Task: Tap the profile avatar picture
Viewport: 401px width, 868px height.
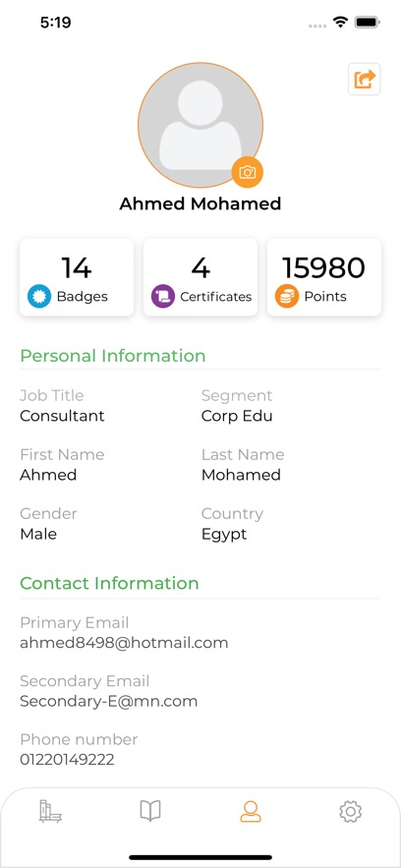Action: point(200,125)
